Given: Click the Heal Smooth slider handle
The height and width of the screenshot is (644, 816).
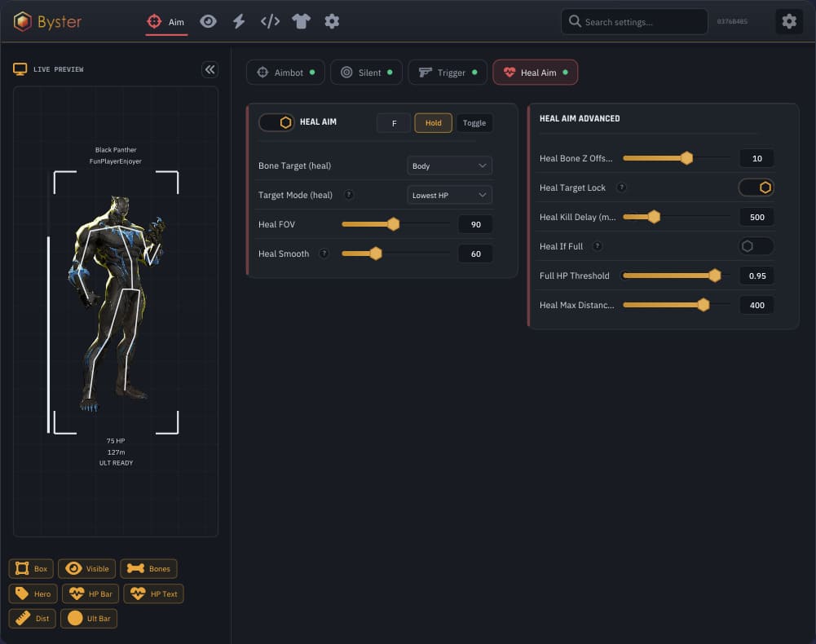Looking at the screenshot, I should click(x=376, y=254).
